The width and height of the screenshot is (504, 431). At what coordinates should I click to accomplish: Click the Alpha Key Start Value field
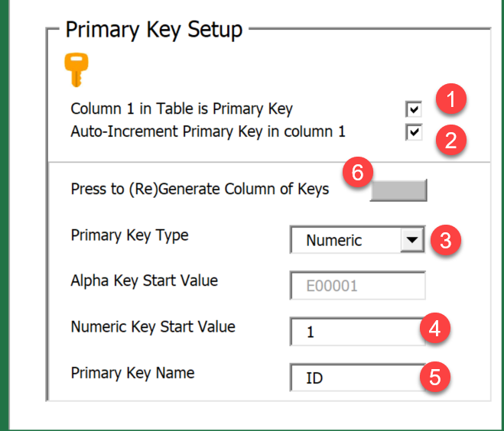pos(357,286)
